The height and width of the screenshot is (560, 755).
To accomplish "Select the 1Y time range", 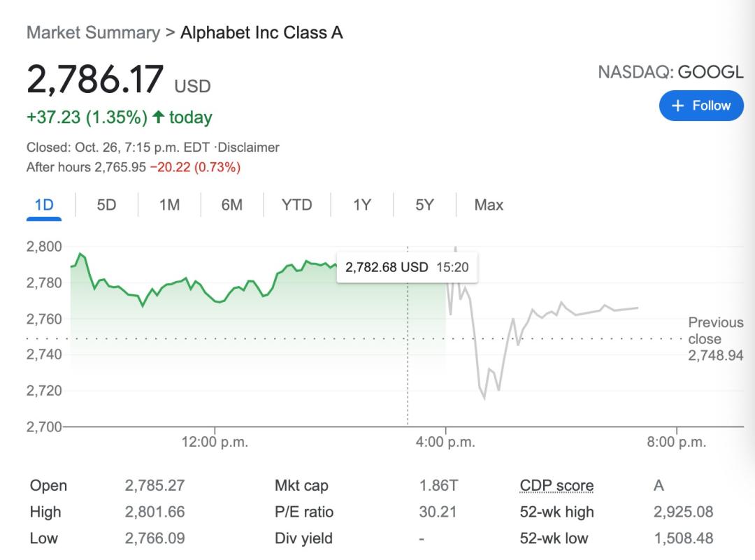I will point(361,205).
